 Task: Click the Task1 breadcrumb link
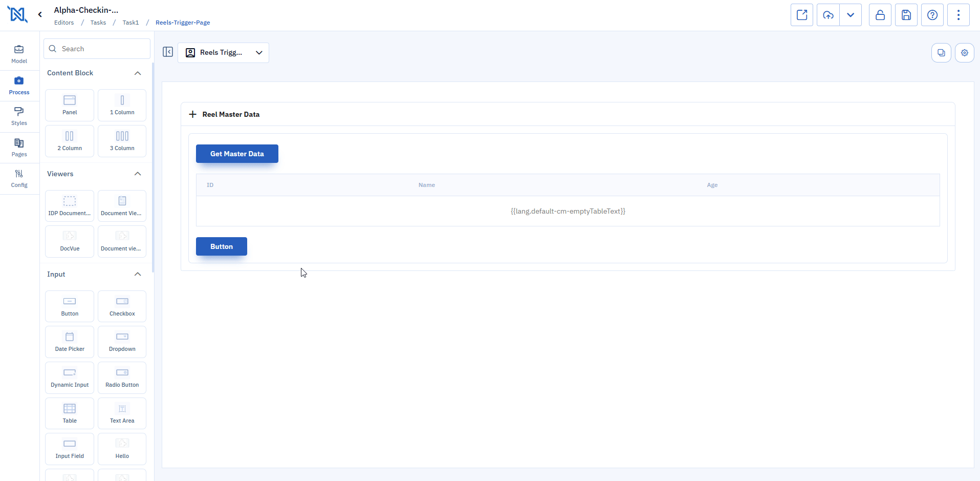pos(130,23)
